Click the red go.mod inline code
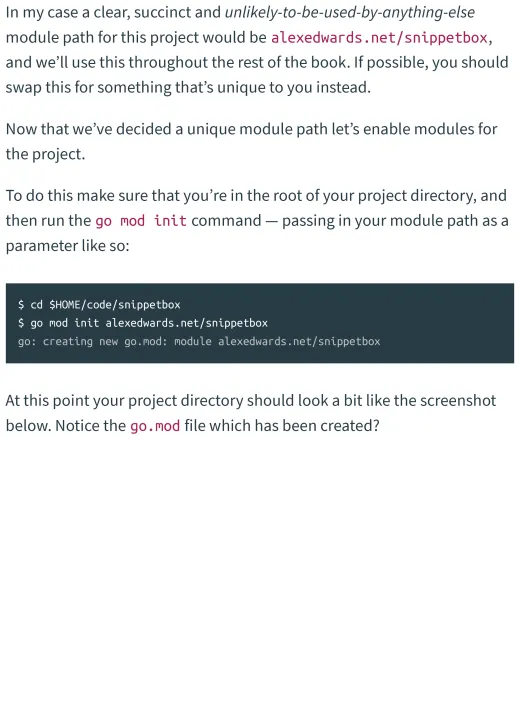 155,426
